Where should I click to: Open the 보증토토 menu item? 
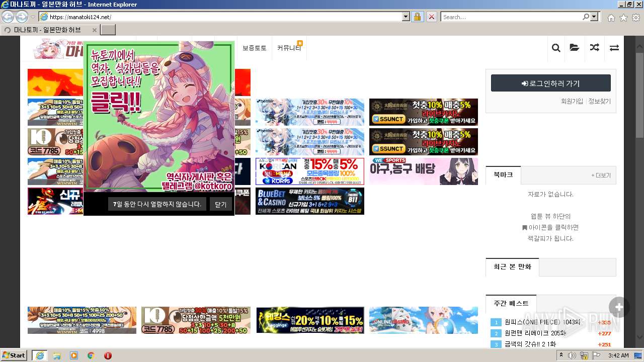[255, 48]
